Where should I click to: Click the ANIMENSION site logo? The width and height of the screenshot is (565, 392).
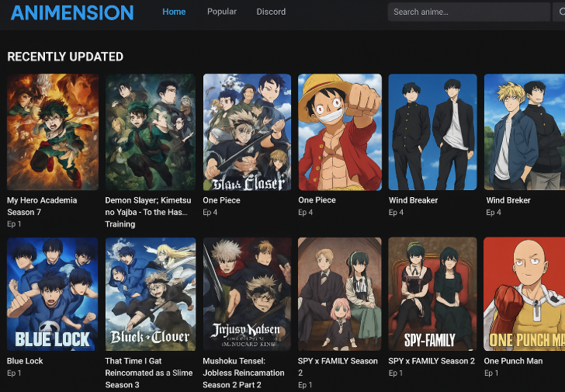coord(71,12)
